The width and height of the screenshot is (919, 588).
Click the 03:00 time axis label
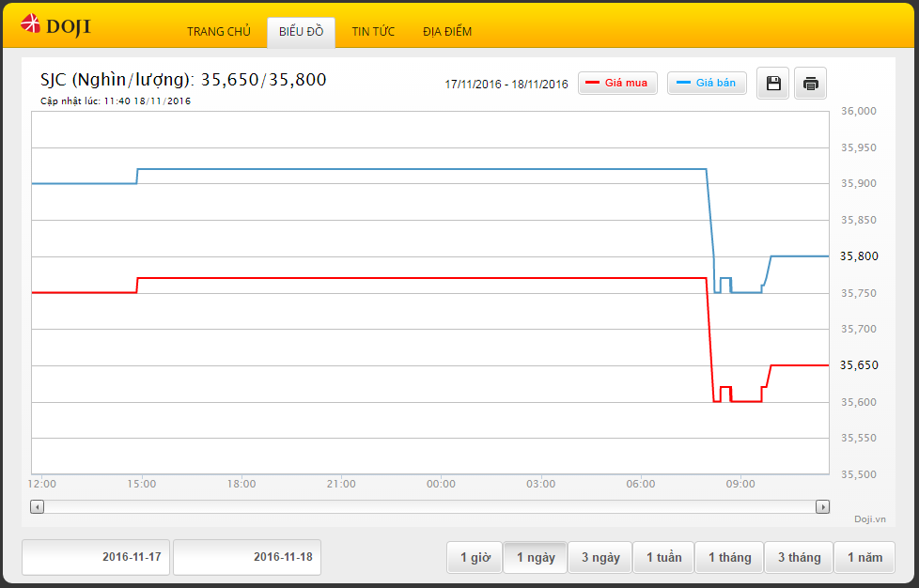[x=540, y=485]
